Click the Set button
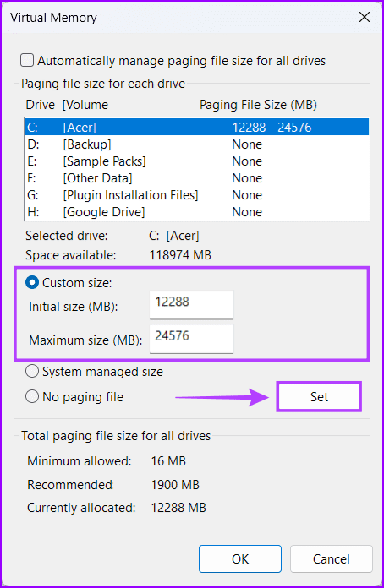This screenshot has width=384, height=588. click(319, 397)
